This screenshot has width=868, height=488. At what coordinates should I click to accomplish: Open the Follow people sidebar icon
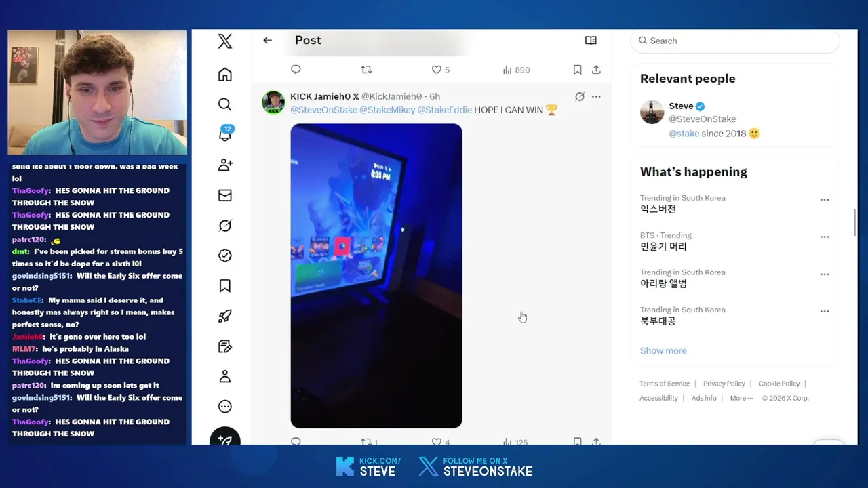click(x=225, y=165)
